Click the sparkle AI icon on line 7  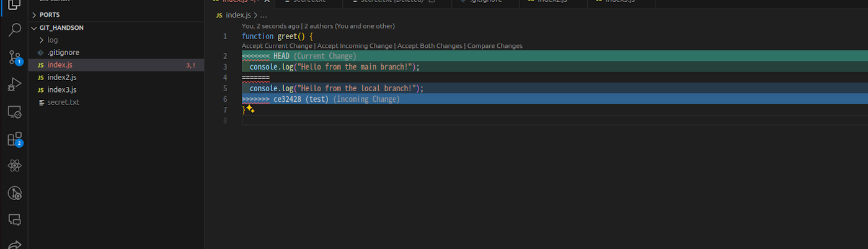250,109
